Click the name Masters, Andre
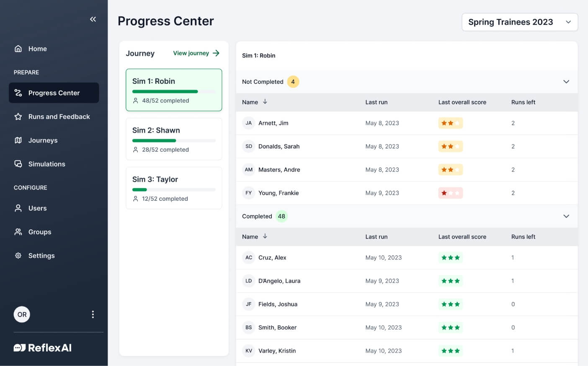The height and width of the screenshot is (366, 588). (279, 169)
